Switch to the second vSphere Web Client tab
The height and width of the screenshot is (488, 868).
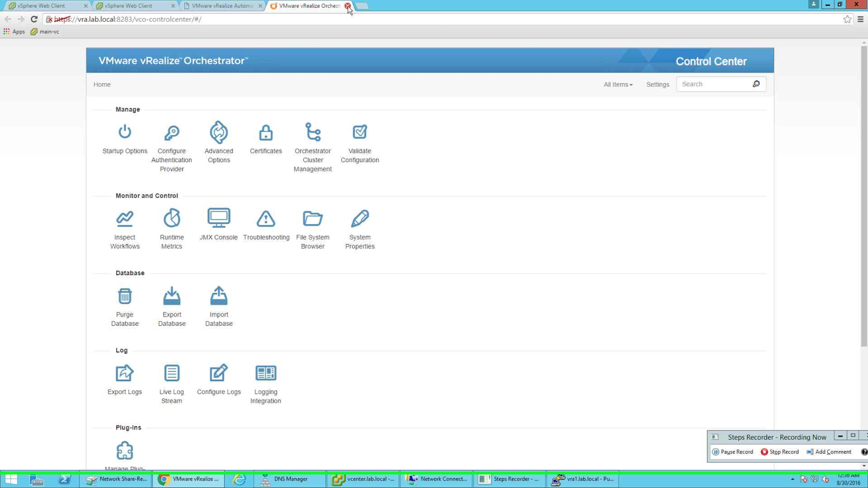tap(134, 6)
